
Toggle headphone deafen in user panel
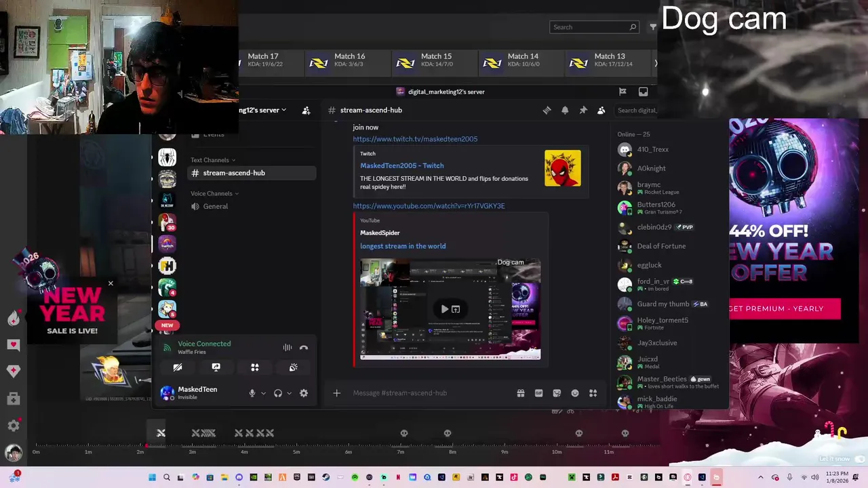click(x=278, y=393)
